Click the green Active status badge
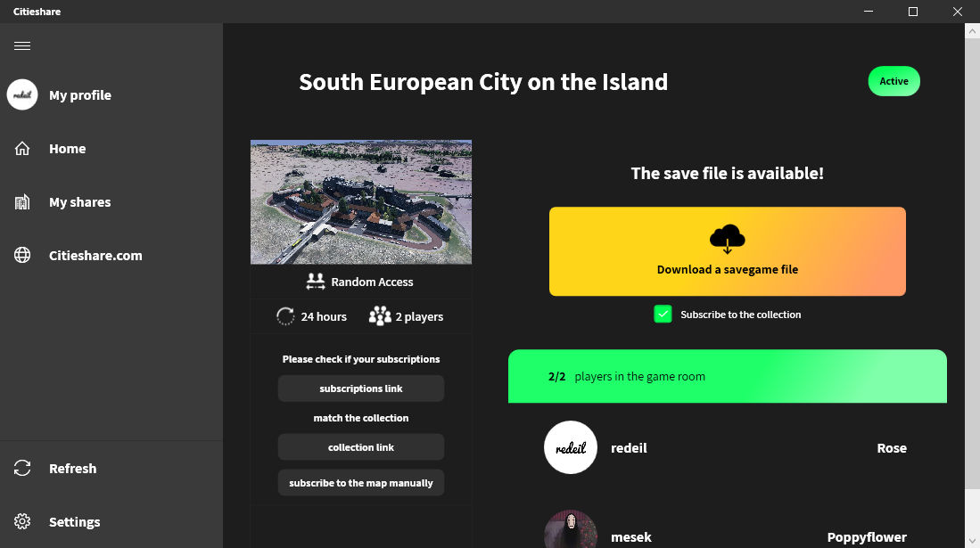980x548 pixels. point(894,81)
